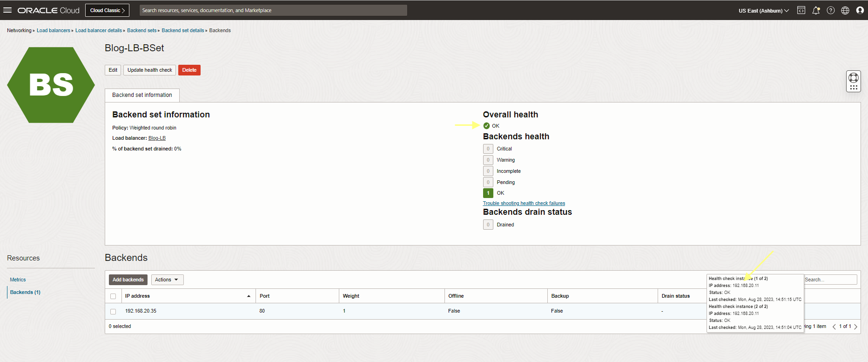Sort by Drain status column header
Screen dimensions: 868x362
click(676, 296)
